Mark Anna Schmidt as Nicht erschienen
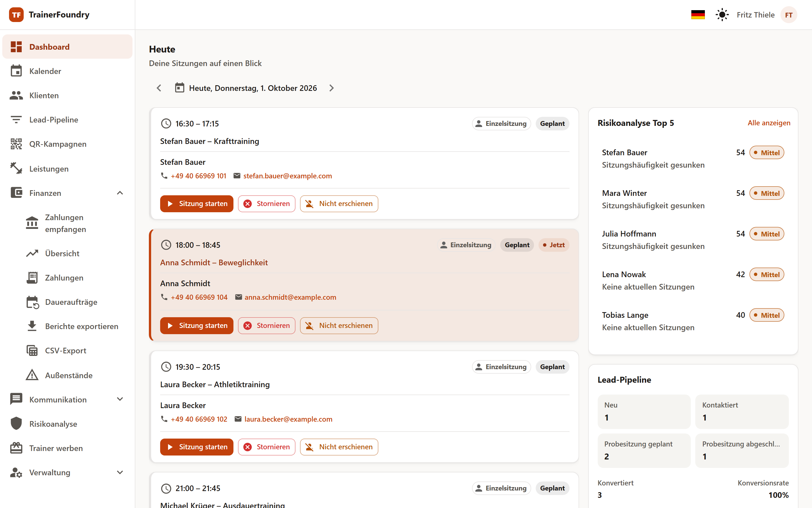The width and height of the screenshot is (812, 508). (x=339, y=326)
